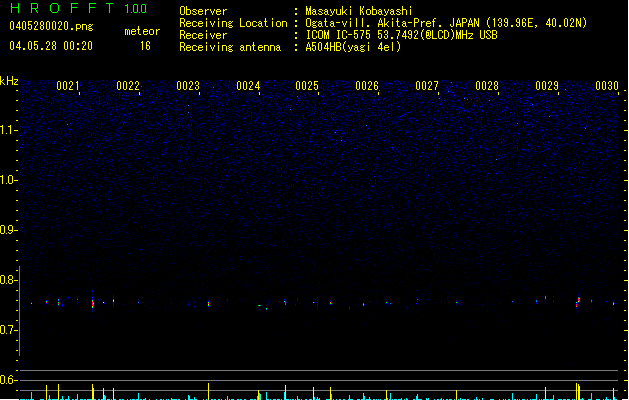Click the 0025 time marker
Screen dimensions: 629x400
pos(307,86)
